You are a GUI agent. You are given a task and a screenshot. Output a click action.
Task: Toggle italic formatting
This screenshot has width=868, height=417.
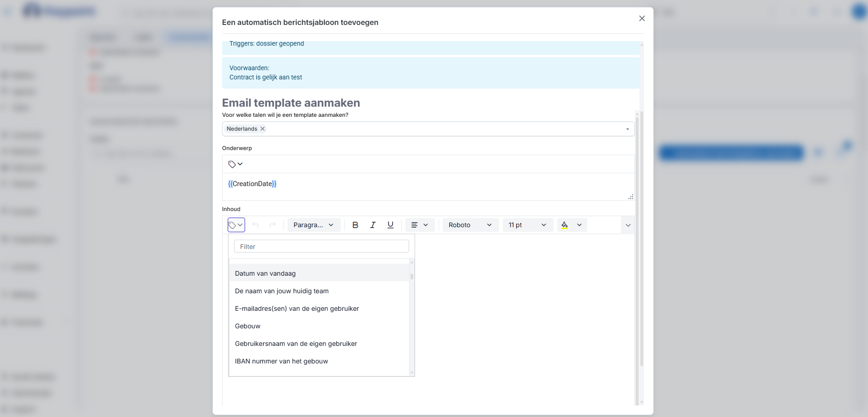[373, 225]
